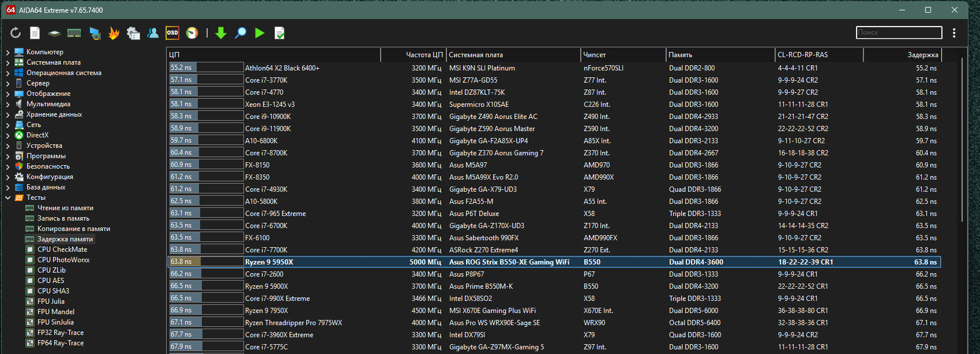Sort by Системная плата column header
The width and height of the screenshot is (980, 354).
click(513, 55)
